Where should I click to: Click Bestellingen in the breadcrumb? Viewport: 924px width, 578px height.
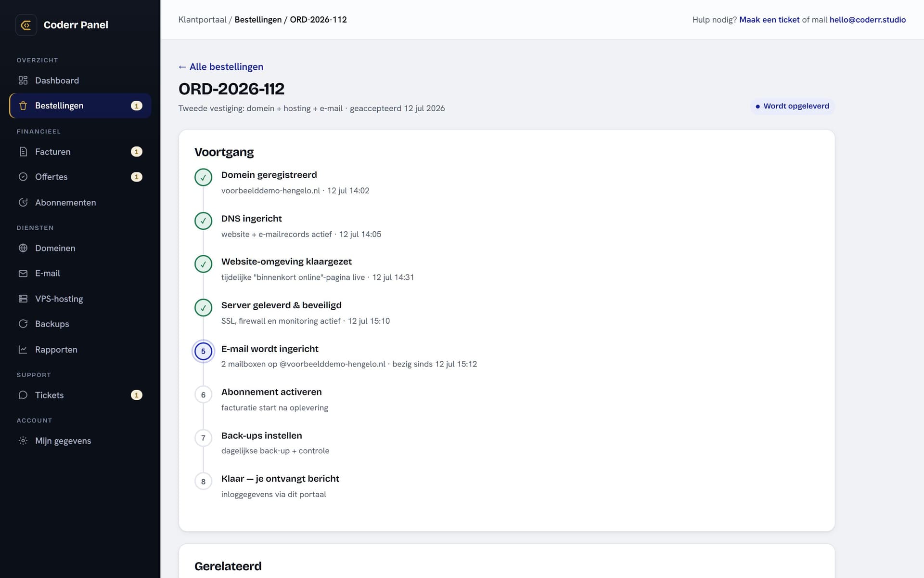pyautogui.click(x=258, y=20)
